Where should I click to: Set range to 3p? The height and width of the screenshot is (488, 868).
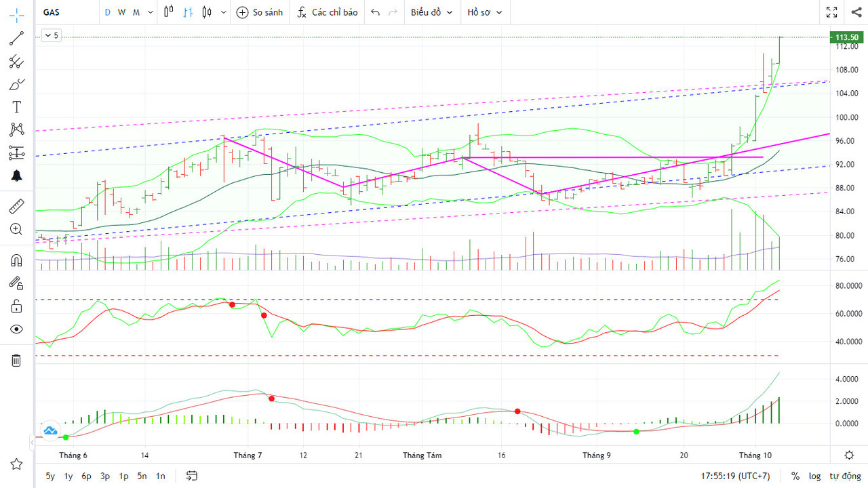pos(105,476)
